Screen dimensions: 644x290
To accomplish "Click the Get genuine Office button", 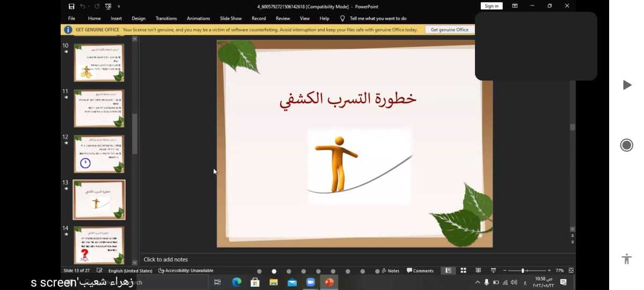I will click(449, 30).
